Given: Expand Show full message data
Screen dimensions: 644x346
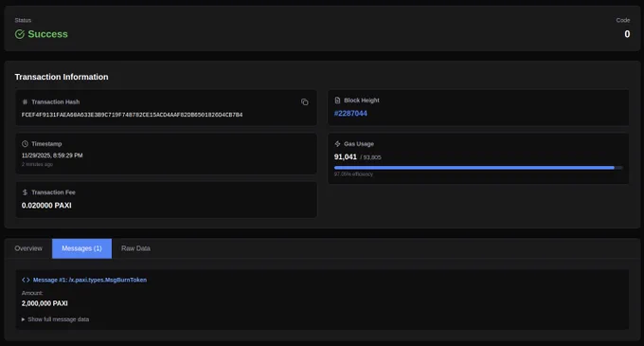Looking at the screenshot, I should point(55,319).
